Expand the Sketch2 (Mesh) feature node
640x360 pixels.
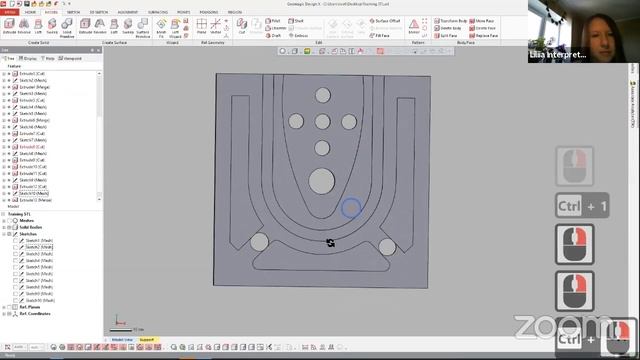tap(4, 80)
